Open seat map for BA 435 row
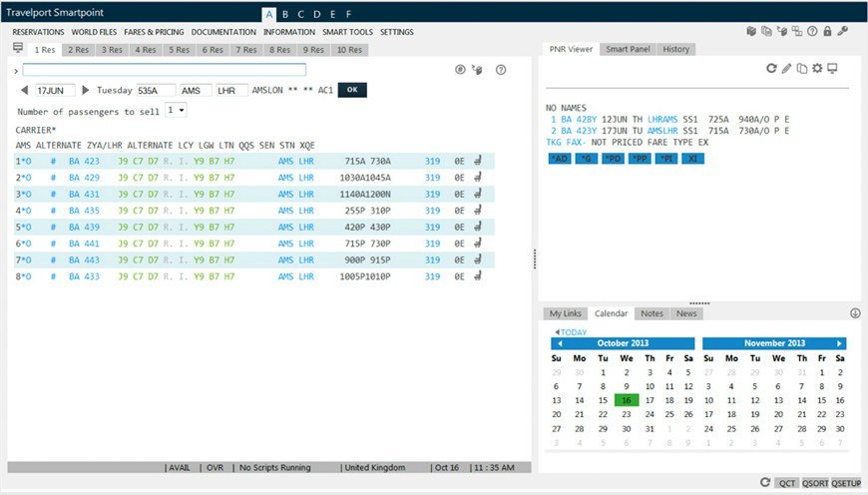Image resolution: width=868 pixels, height=495 pixels. 478,210
